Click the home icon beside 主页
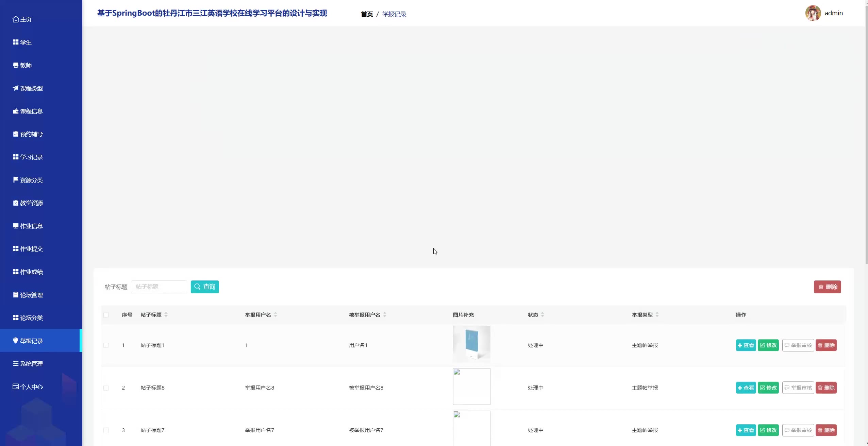 (x=15, y=19)
